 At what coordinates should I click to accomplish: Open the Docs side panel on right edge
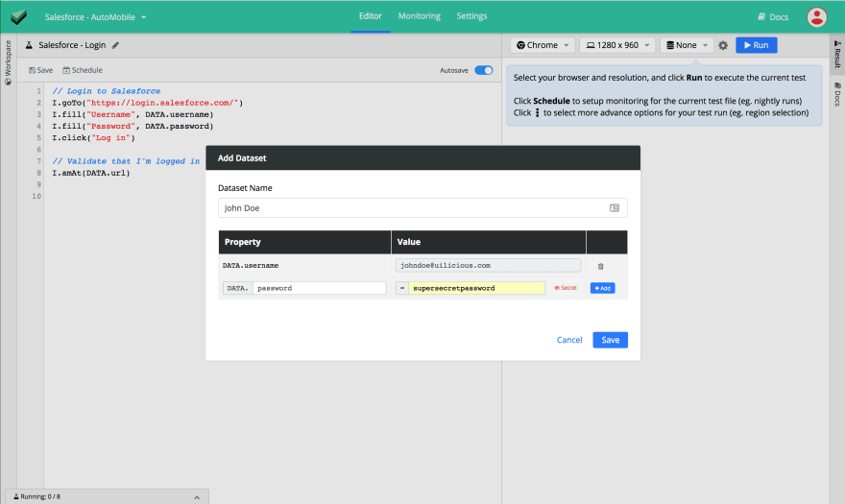click(x=837, y=94)
